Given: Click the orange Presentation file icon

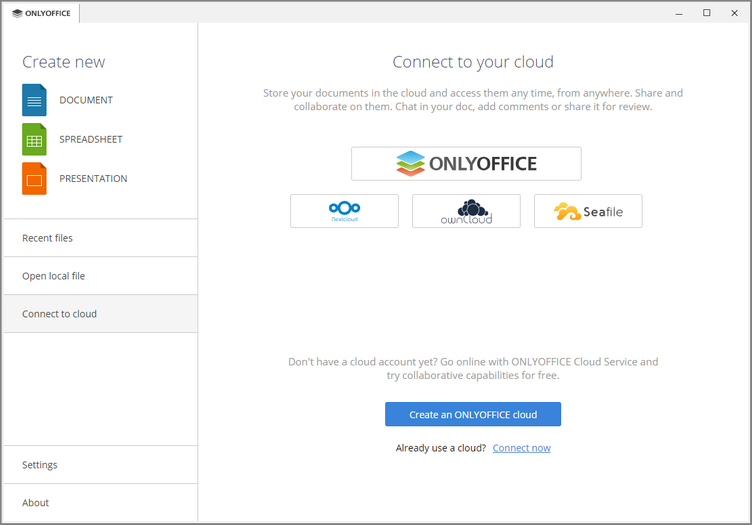Looking at the screenshot, I should pyautogui.click(x=34, y=179).
